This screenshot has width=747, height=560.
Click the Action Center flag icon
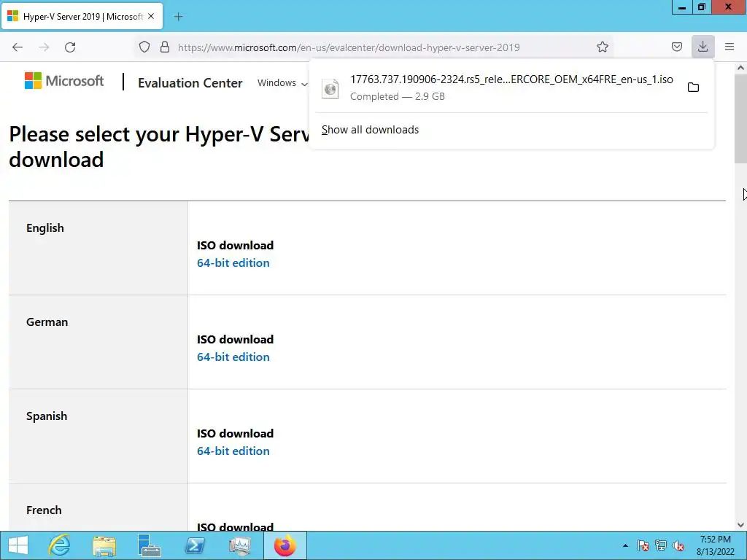tap(643, 545)
